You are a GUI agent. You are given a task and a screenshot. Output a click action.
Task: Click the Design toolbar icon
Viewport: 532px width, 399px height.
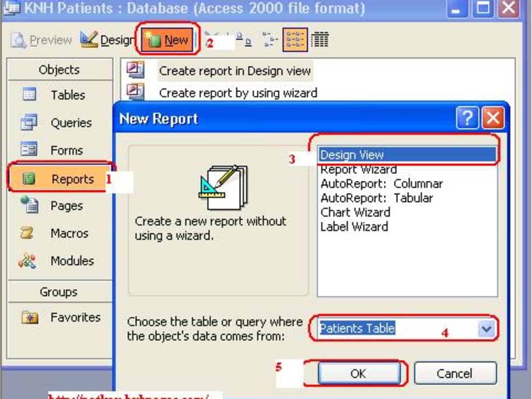103,39
